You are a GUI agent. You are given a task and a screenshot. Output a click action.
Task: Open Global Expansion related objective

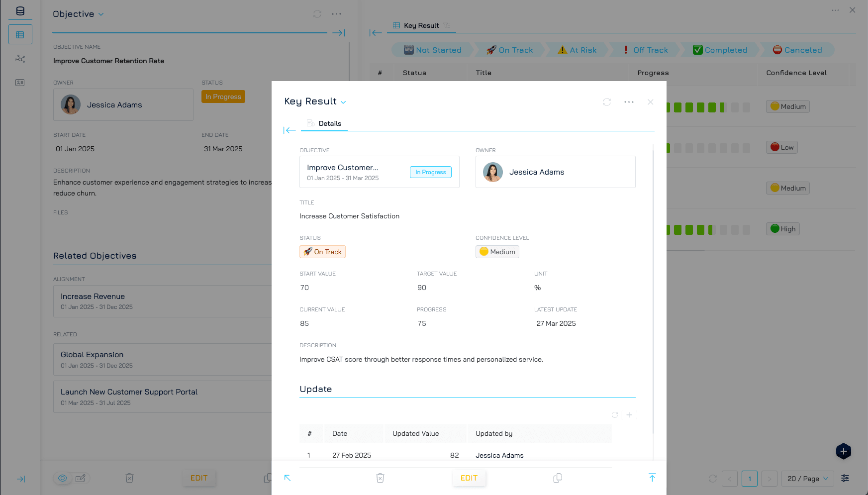click(x=162, y=360)
